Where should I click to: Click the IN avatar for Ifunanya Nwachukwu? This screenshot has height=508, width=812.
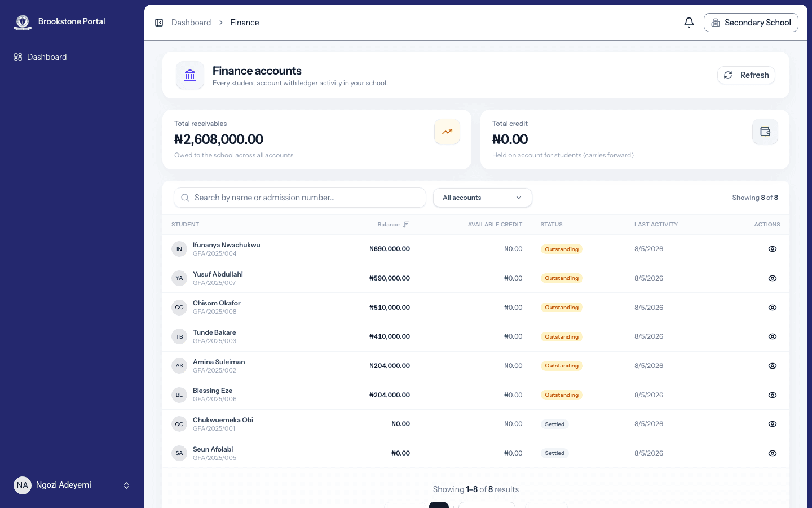tap(179, 249)
